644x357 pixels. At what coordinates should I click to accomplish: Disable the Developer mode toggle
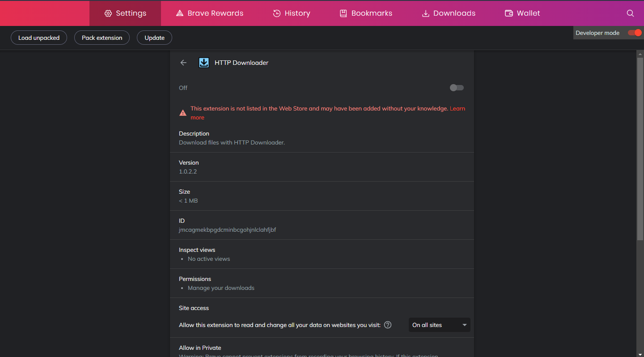click(x=635, y=33)
